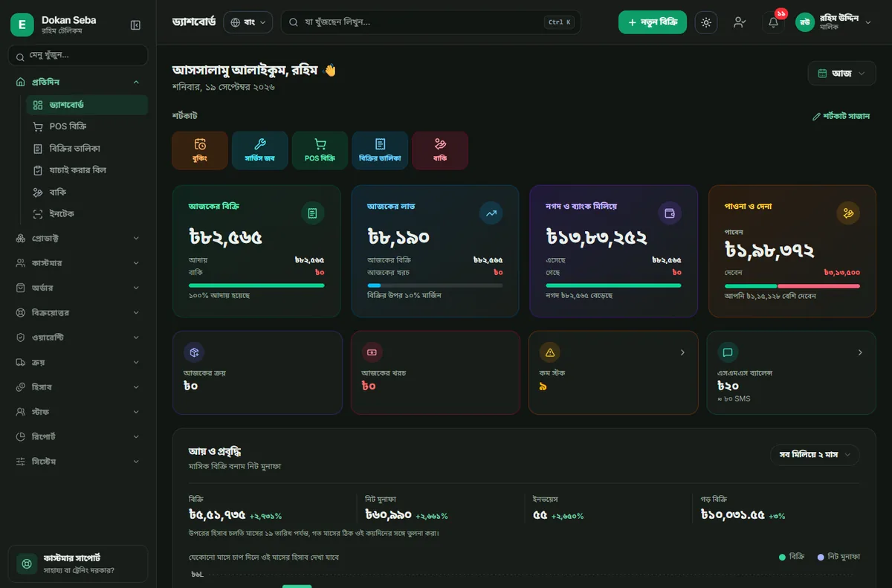Click the আজকের লাভ margin progress bar
Screen dimensions: 892x588
(435, 285)
